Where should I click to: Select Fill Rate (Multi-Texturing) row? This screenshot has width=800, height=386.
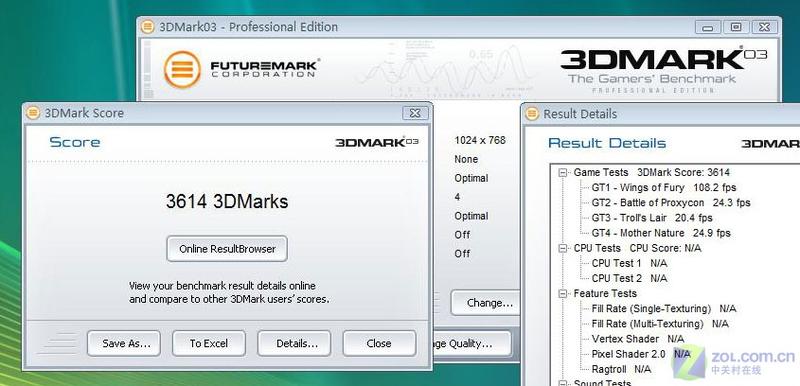coord(660,324)
